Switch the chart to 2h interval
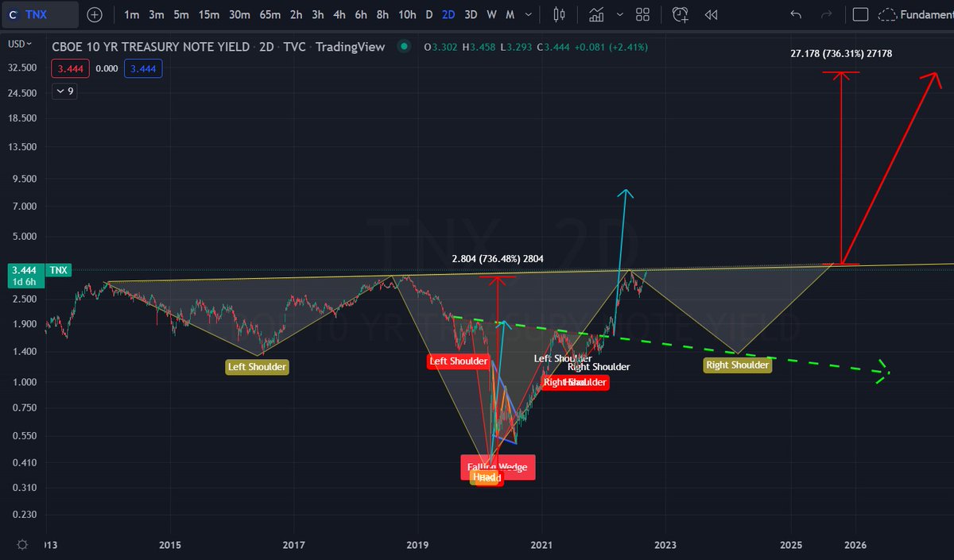The height and width of the screenshot is (560, 954). tap(297, 14)
